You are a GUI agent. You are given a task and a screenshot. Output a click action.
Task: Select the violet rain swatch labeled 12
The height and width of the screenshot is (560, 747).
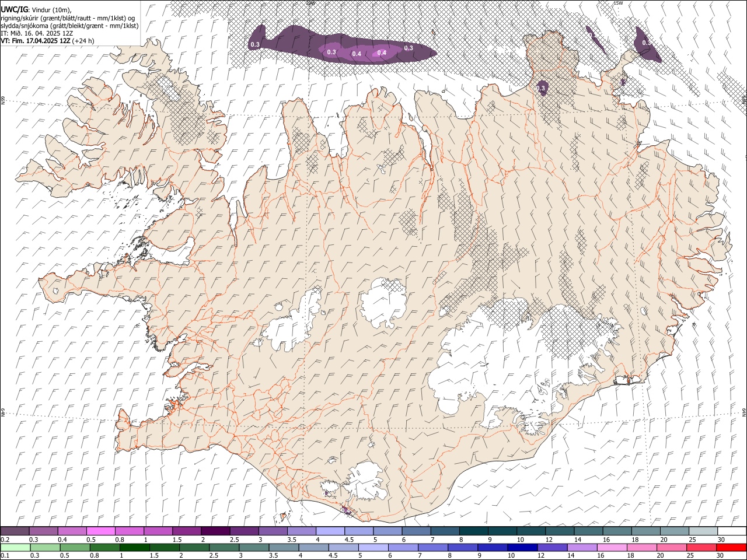tap(551, 547)
